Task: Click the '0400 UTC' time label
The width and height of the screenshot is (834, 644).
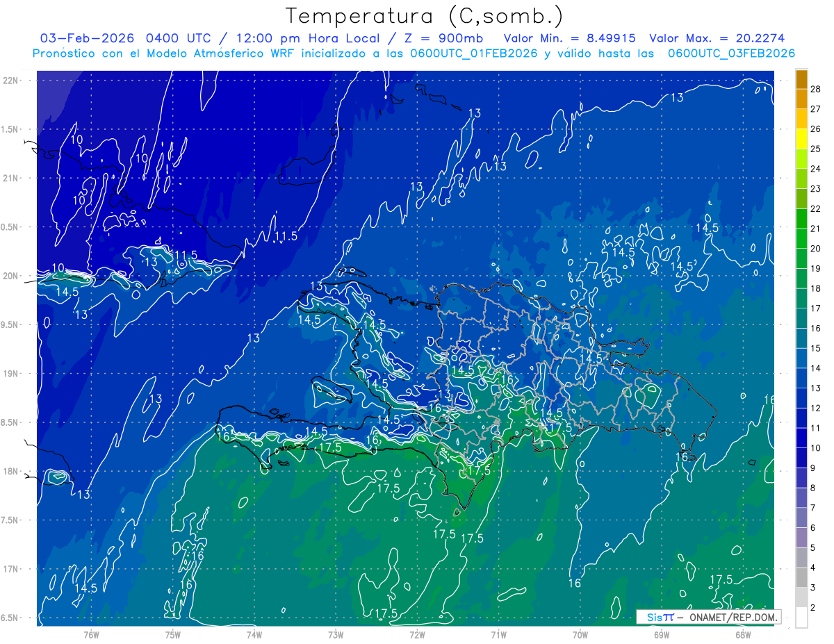Action: [180, 38]
